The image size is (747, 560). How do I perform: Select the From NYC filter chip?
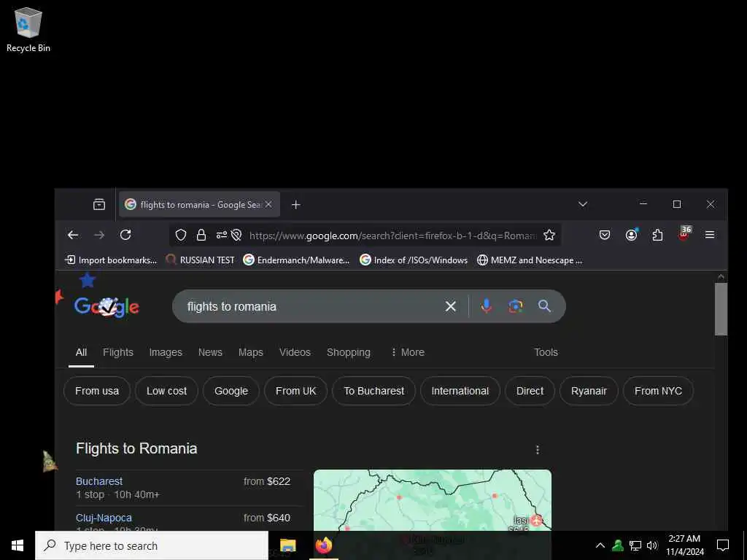point(659,391)
